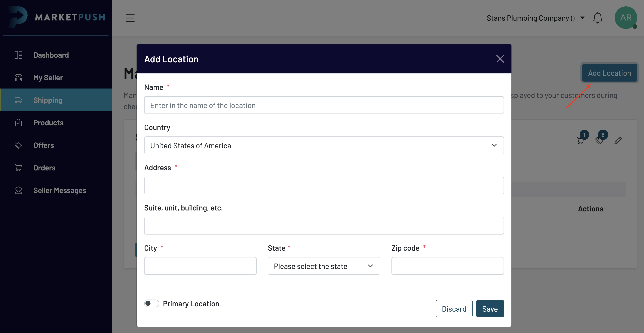The height and width of the screenshot is (333, 644).
Task: Click the hamburger menu icon
Action: point(130,18)
